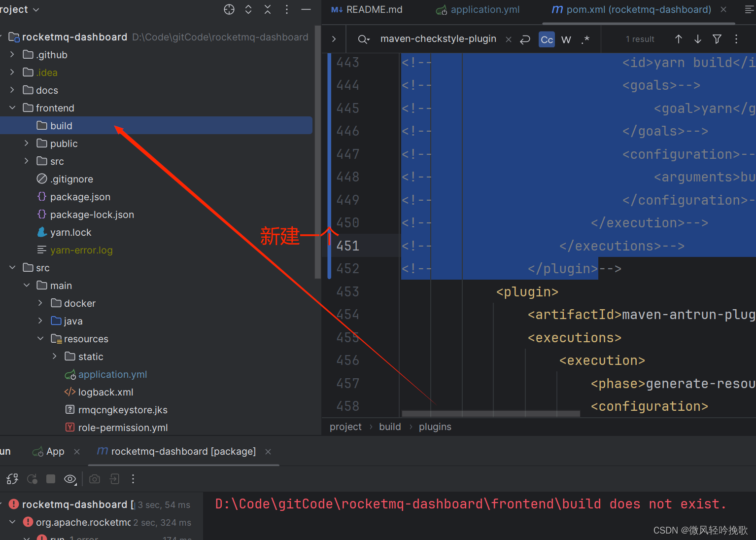The width and height of the screenshot is (756, 540).
Task: Click 'build' breadcrumb item
Action: pyautogui.click(x=390, y=427)
